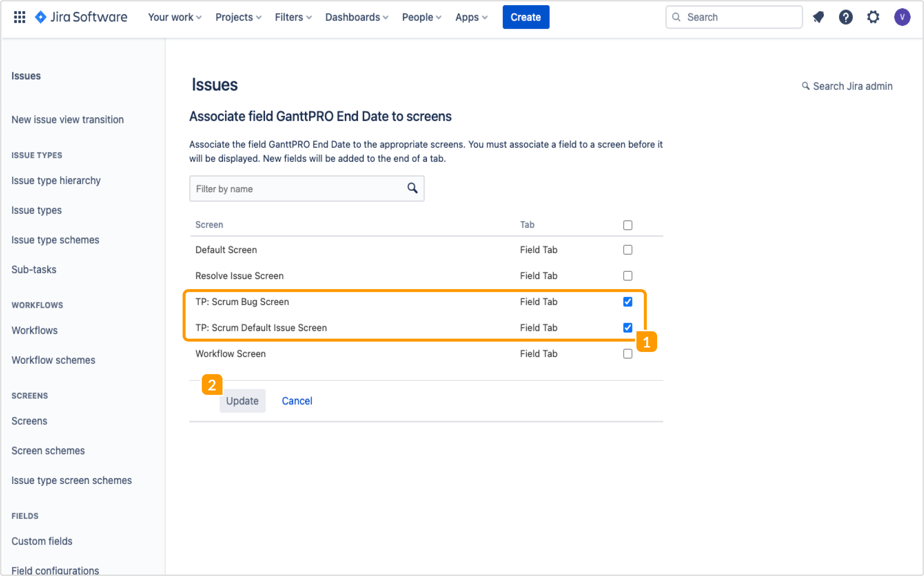
Task: Open the help question mark icon
Action: [x=846, y=17]
